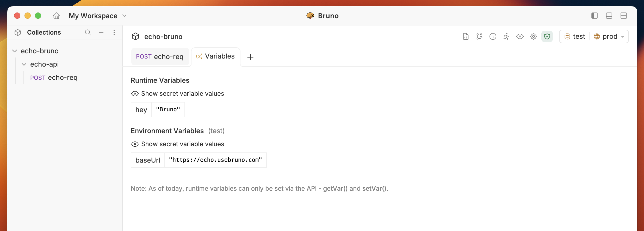Viewport: 644px width, 231px height.
Task: Open the collections three-dot options menu
Action: pos(114,33)
